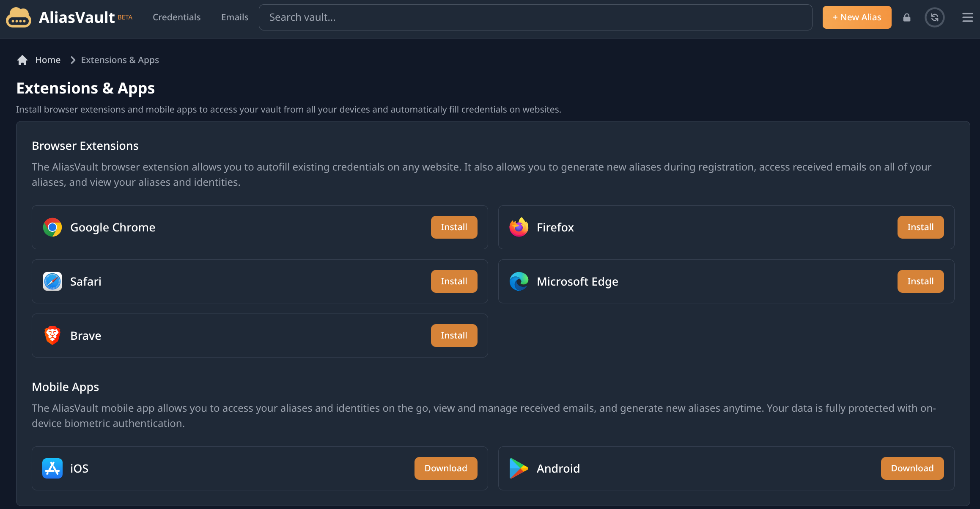980x509 pixels.
Task: Install the Microsoft Edge extension
Action: click(x=920, y=281)
